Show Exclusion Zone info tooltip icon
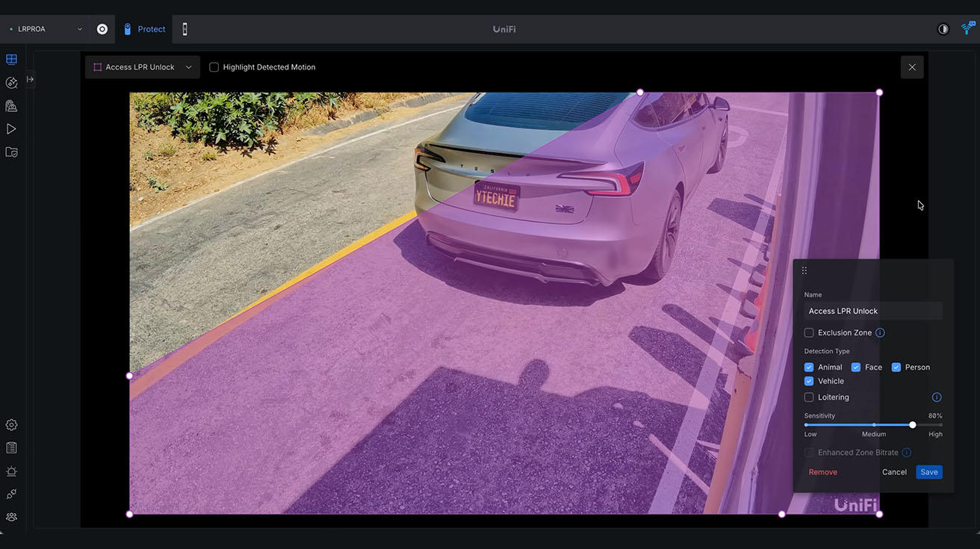The height and width of the screenshot is (549, 980). point(880,332)
